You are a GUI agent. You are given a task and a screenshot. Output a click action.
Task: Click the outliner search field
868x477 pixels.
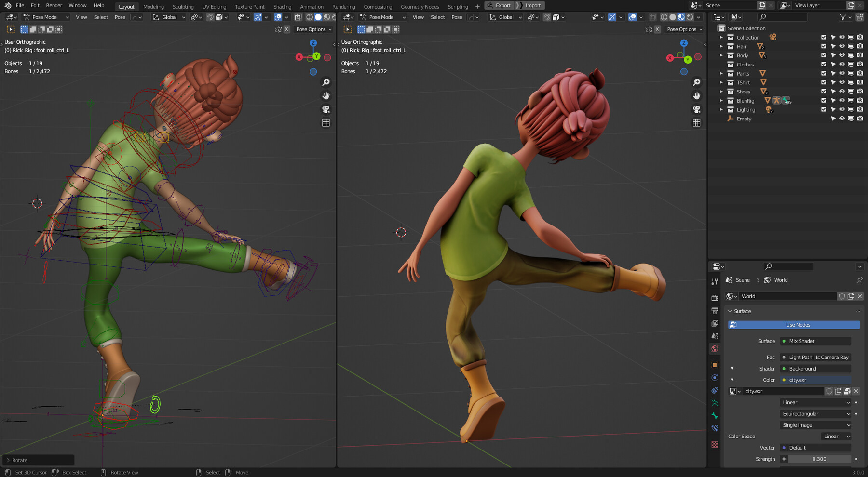point(782,17)
